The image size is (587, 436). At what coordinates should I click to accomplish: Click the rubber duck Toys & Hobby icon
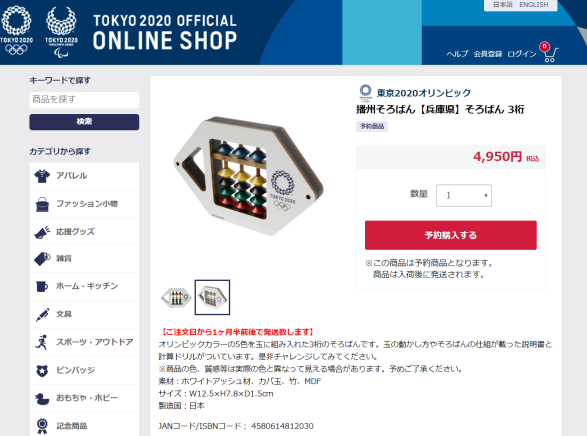(42, 399)
